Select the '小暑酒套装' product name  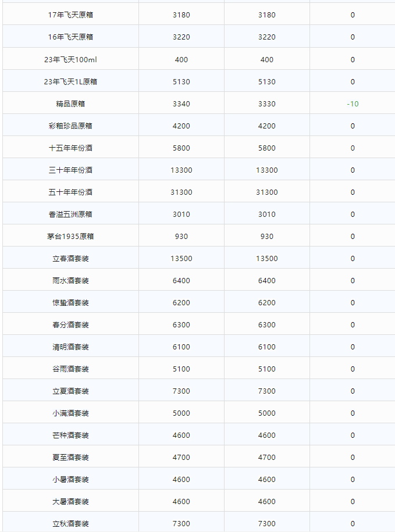click(70, 480)
